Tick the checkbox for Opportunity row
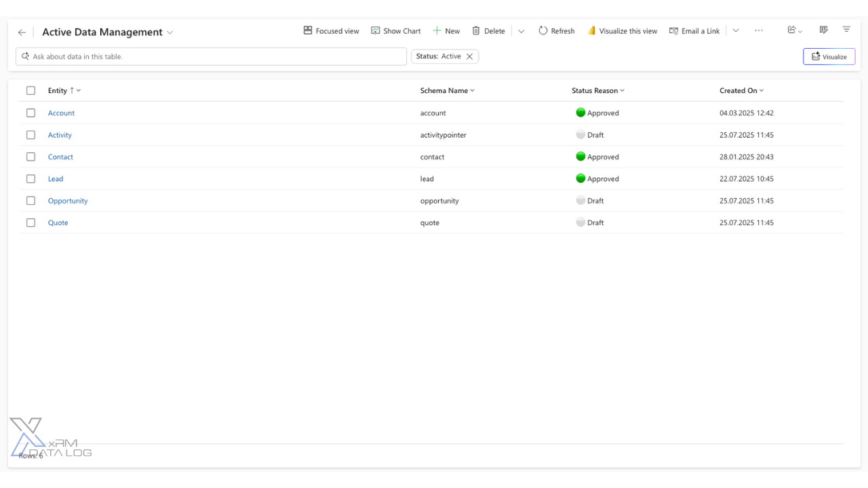Image resolution: width=868 pixels, height=488 pixels. [x=31, y=201]
